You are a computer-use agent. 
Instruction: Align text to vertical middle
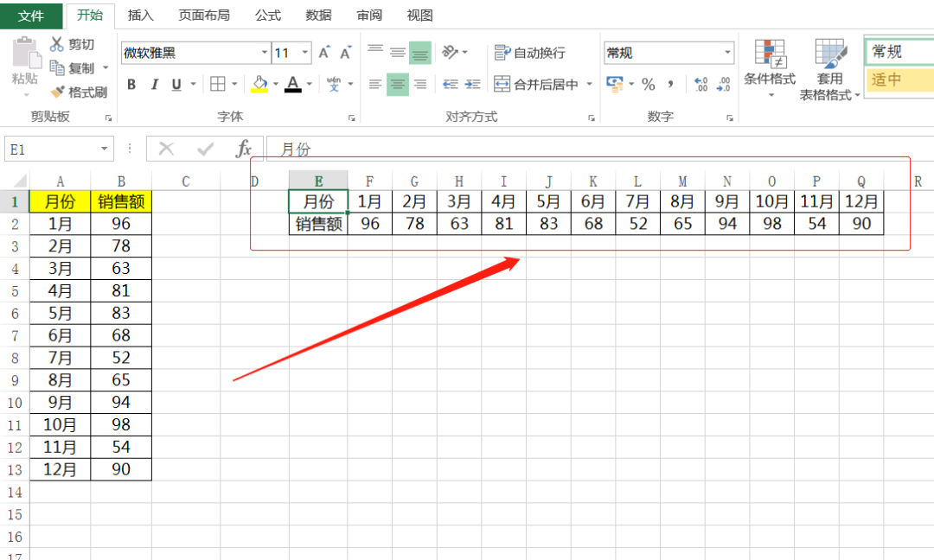pos(397,53)
